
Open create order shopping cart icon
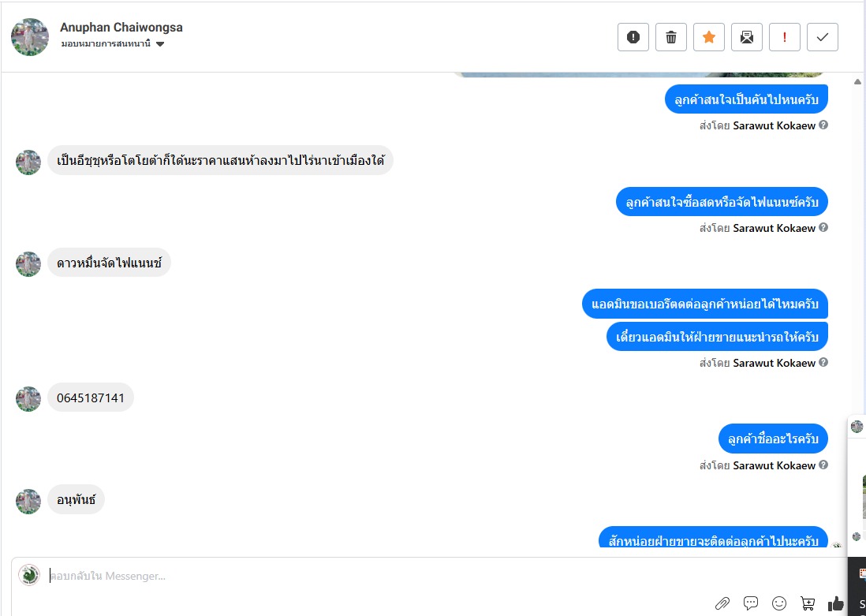(x=808, y=603)
